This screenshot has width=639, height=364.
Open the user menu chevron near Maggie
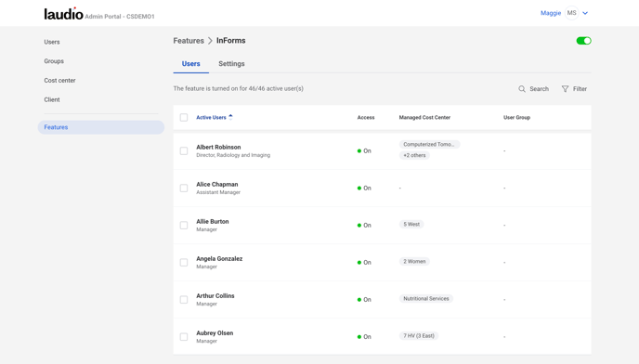tap(585, 13)
